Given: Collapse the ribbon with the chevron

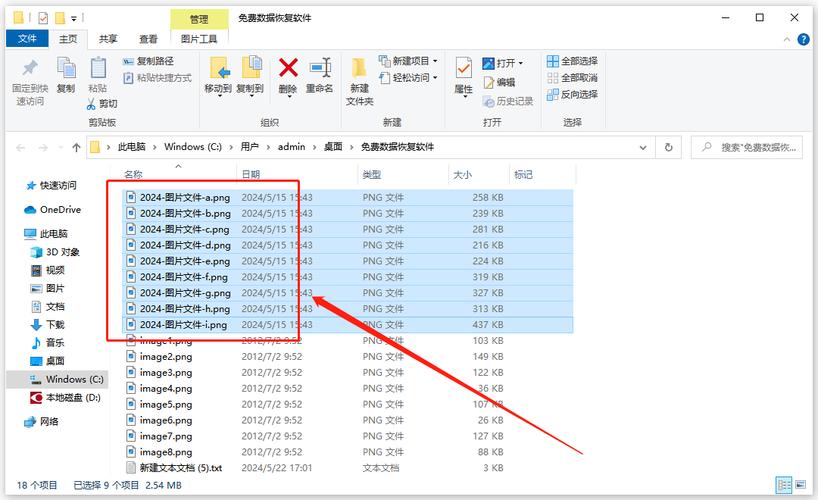Looking at the screenshot, I should [787, 40].
